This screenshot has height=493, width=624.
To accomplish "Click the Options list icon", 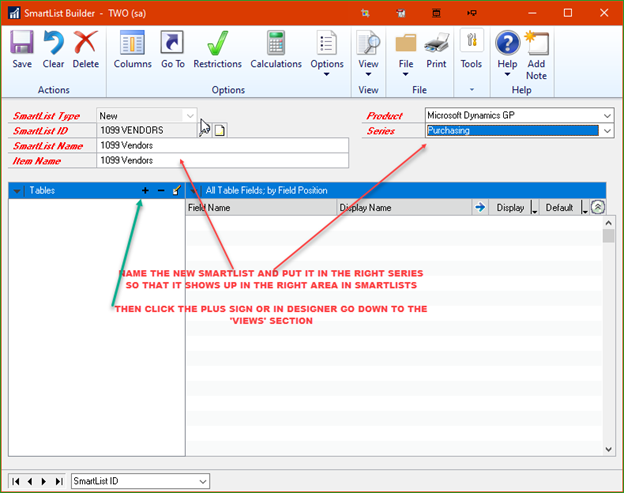I will (x=327, y=42).
